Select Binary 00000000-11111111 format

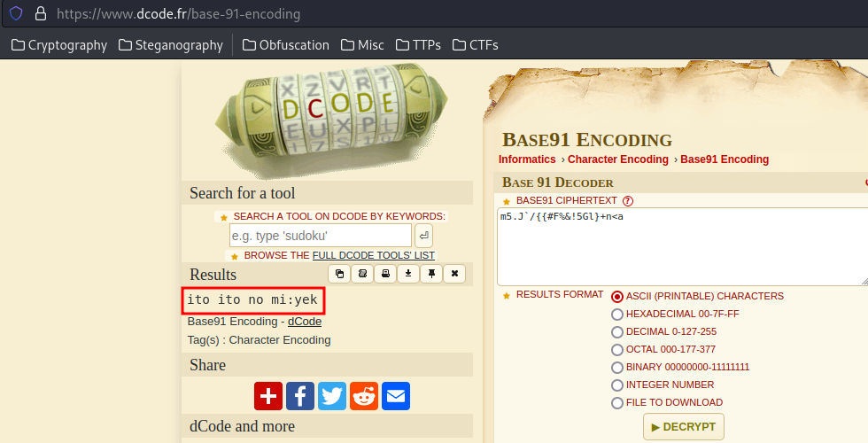click(617, 368)
